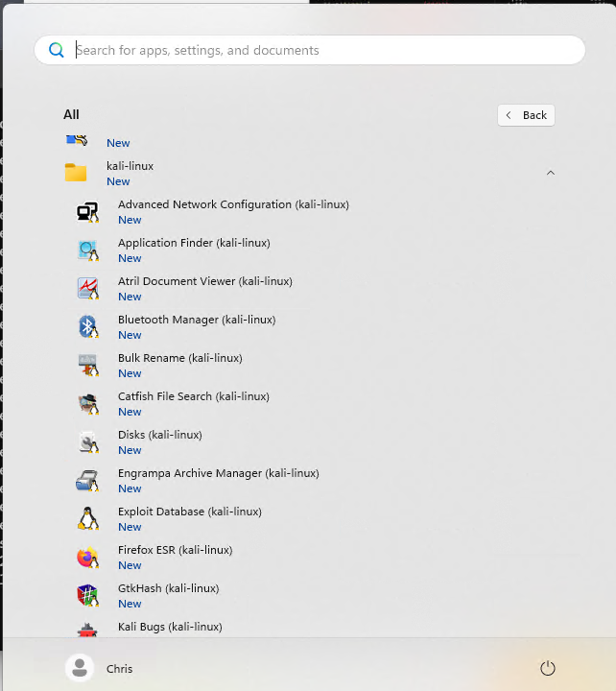Launch Bulk Rename icon
The height and width of the screenshot is (691, 616).
click(x=87, y=366)
